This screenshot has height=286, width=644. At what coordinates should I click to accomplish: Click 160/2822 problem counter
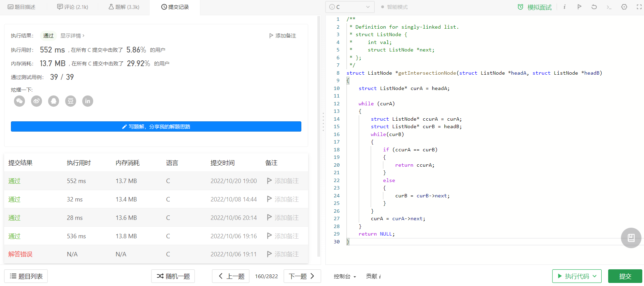[x=267, y=276]
